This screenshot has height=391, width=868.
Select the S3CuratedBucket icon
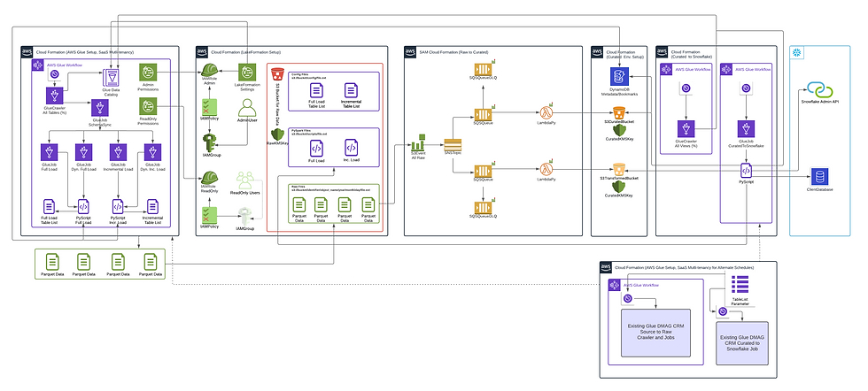tap(619, 112)
